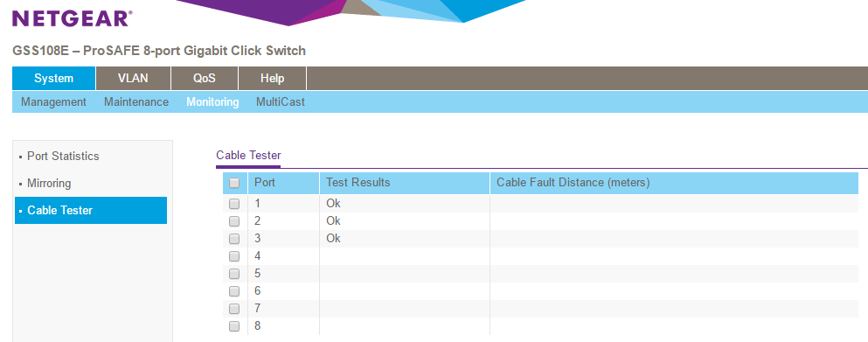Select the port 8 checkbox

pyautogui.click(x=234, y=326)
